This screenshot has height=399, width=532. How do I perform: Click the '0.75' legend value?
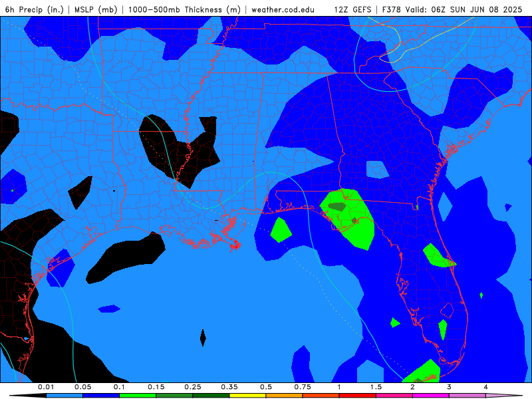(x=303, y=387)
